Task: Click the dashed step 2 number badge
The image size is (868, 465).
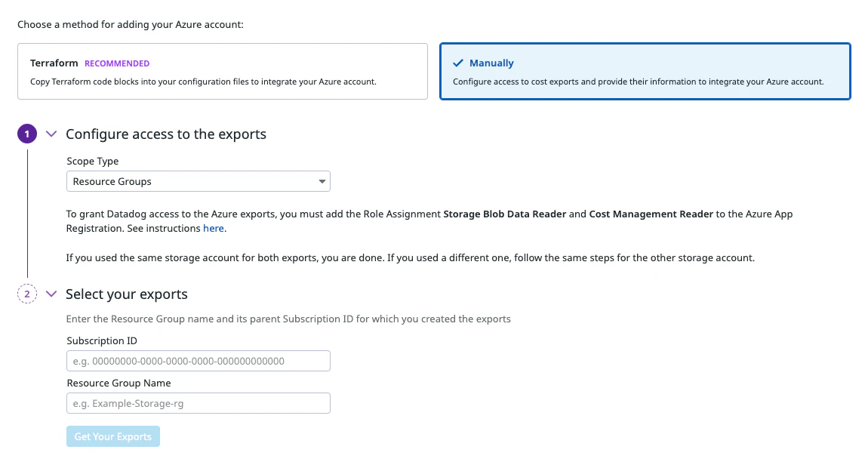Action: pos(27,294)
